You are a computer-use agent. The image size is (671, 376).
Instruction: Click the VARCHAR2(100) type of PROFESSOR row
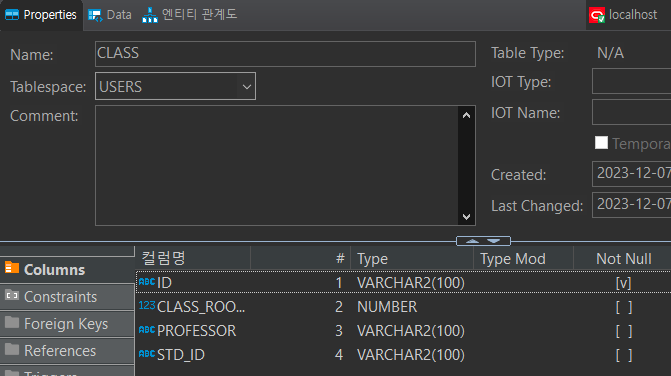point(410,331)
